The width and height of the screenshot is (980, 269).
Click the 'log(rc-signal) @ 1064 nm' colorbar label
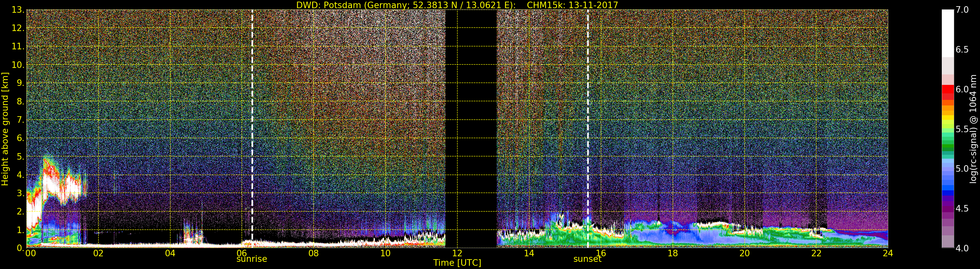[973, 129]
